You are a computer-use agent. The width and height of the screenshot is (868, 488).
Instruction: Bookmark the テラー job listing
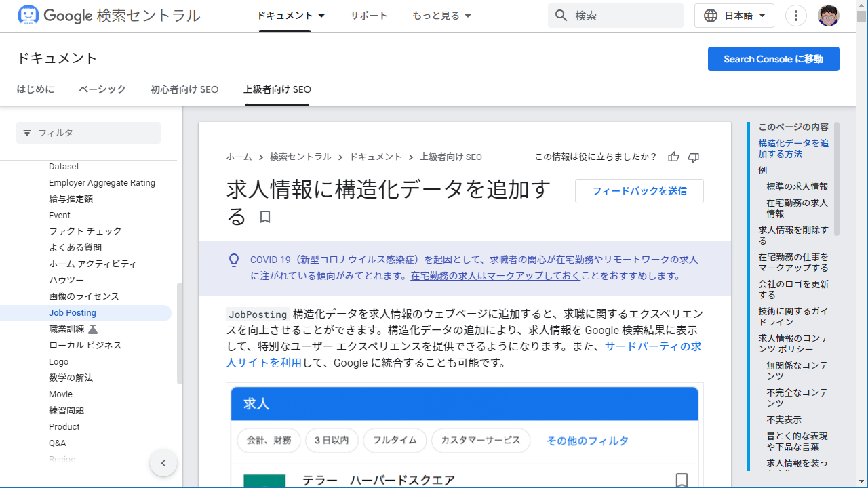682,481
